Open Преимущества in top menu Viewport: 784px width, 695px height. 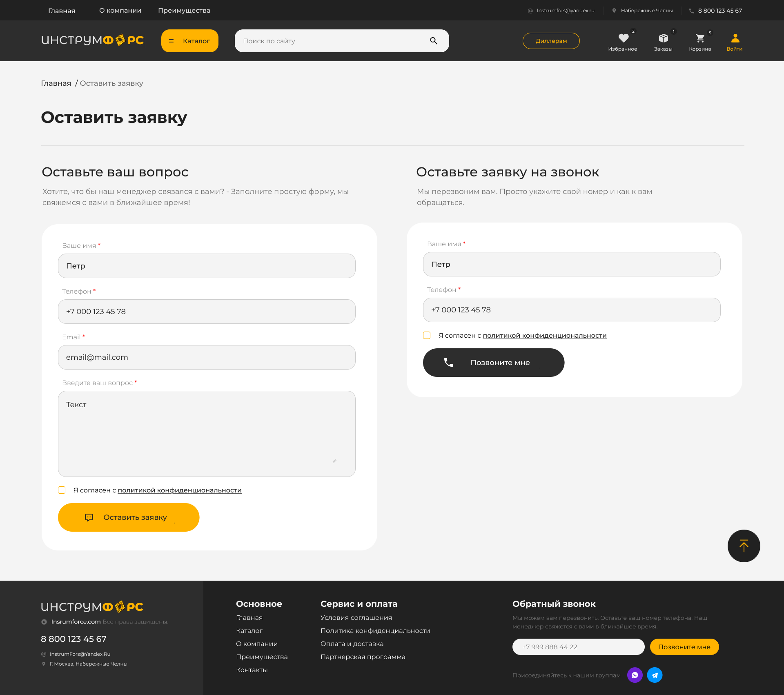pos(184,11)
